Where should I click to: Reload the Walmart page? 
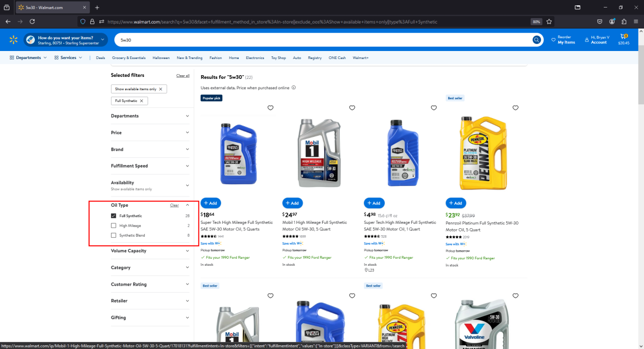pyautogui.click(x=32, y=21)
